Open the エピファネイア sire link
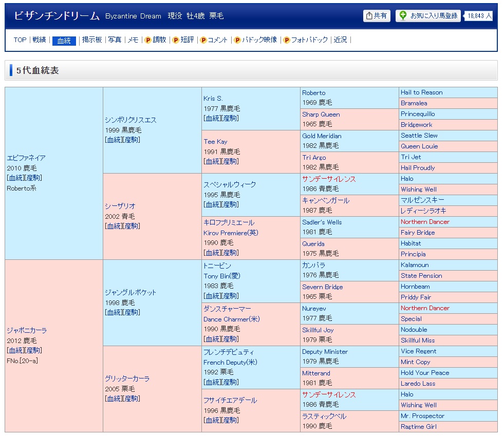This screenshot has width=504, height=436. click(26, 158)
